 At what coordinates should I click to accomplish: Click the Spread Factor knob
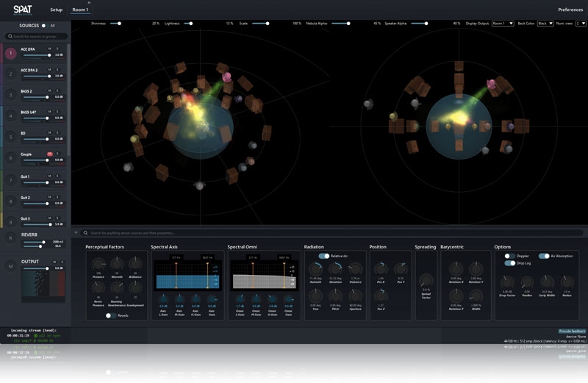click(426, 281)
